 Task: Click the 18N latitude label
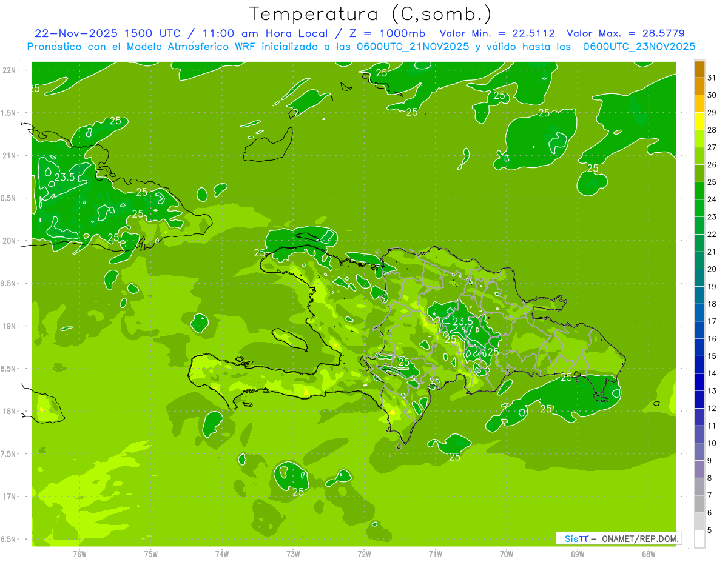[x=10, y=412]
